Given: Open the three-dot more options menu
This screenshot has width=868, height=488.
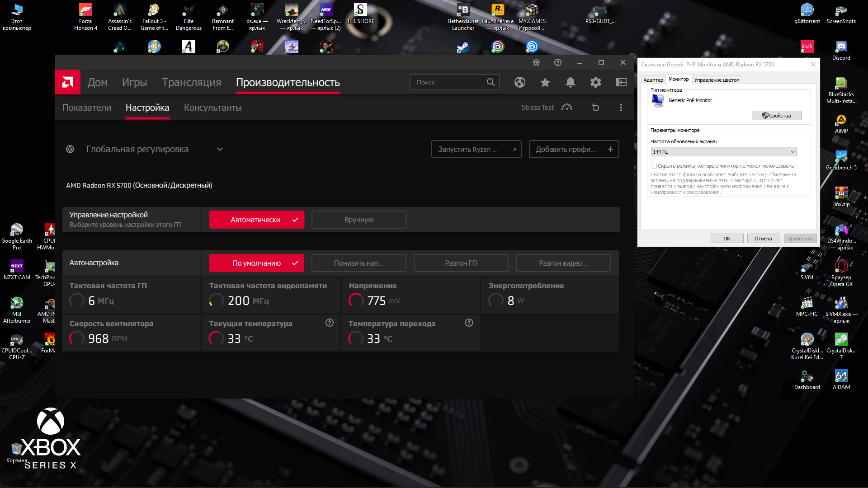Looking at the screenshot, I should click(x=621, y=108).
